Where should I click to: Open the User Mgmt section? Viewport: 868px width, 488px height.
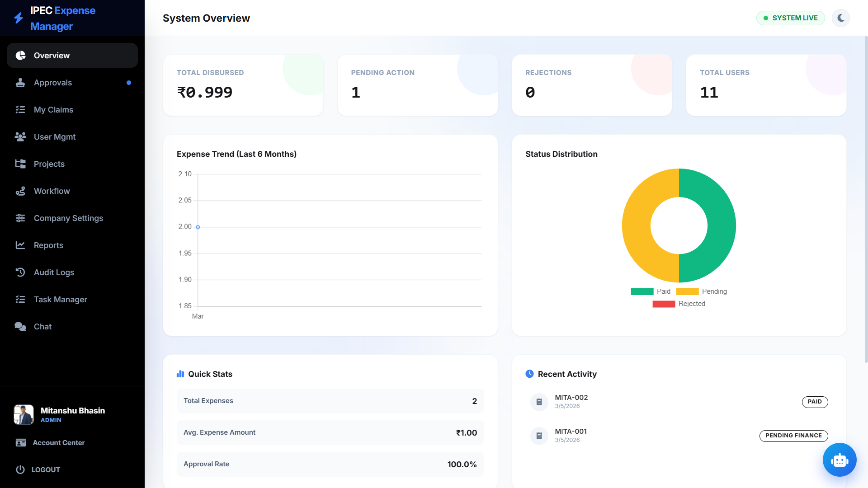pos(55,137)
